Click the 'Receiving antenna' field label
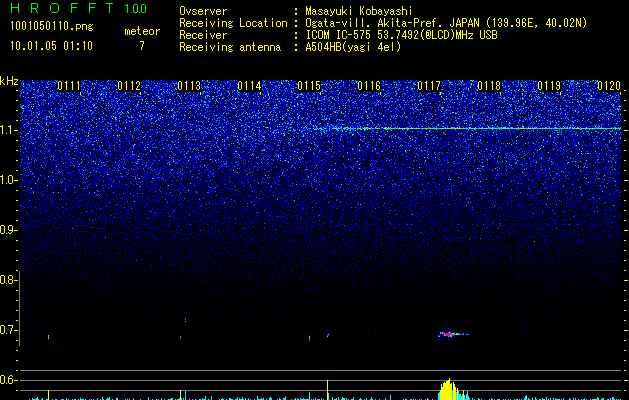The image size is (629, 400). 230,47
